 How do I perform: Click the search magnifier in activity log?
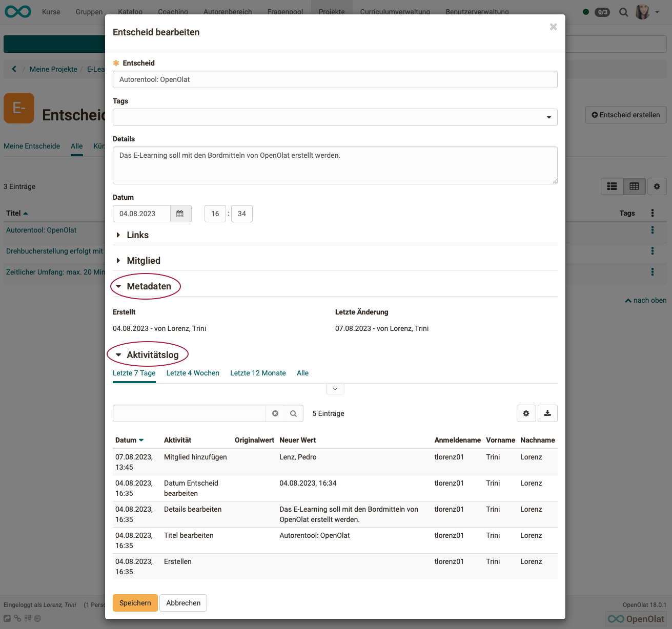293,413
